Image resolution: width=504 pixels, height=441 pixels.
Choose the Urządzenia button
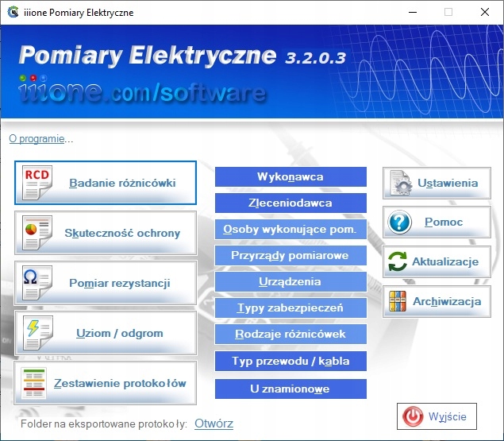coord(290,281)
